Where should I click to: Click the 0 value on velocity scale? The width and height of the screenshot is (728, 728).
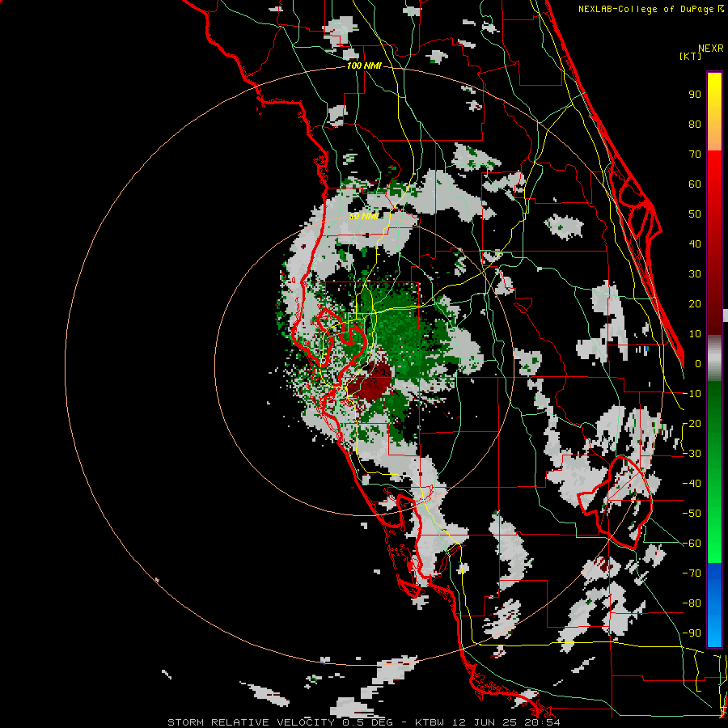(698, 364)
